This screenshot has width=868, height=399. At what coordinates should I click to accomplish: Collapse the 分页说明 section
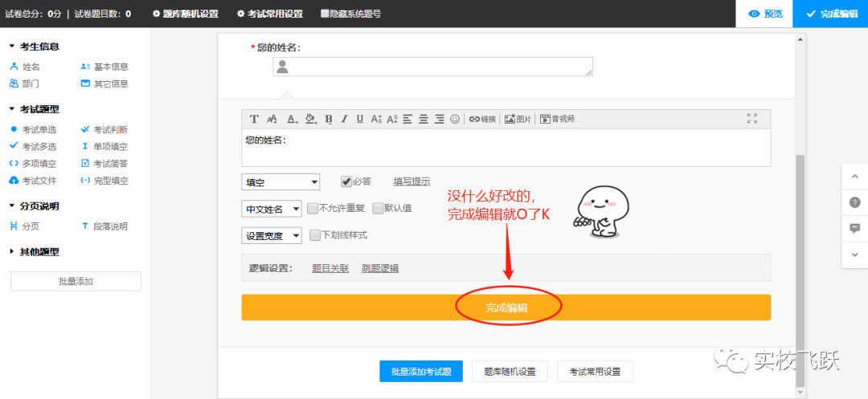[35, 206]
